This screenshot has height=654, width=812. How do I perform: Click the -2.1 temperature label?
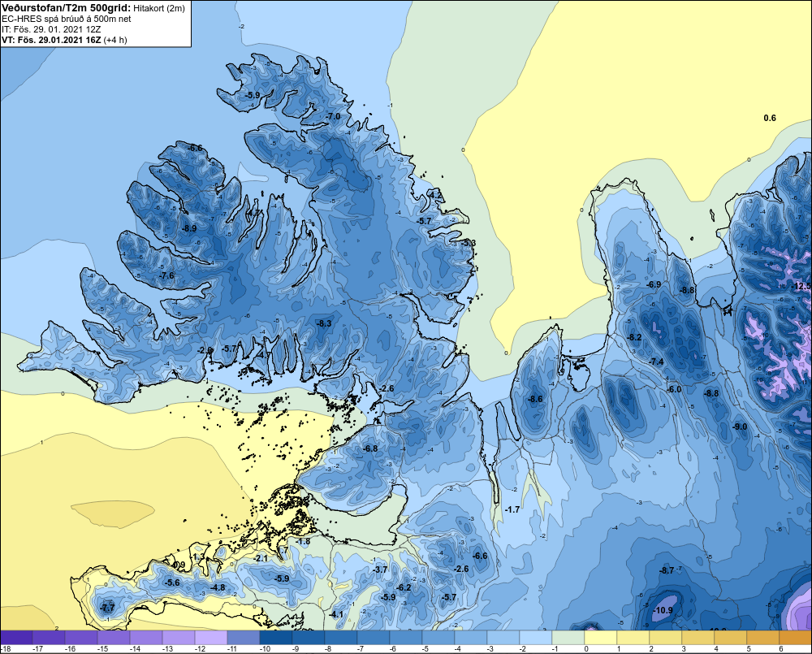pyautogui.click(x=261, y=558)
